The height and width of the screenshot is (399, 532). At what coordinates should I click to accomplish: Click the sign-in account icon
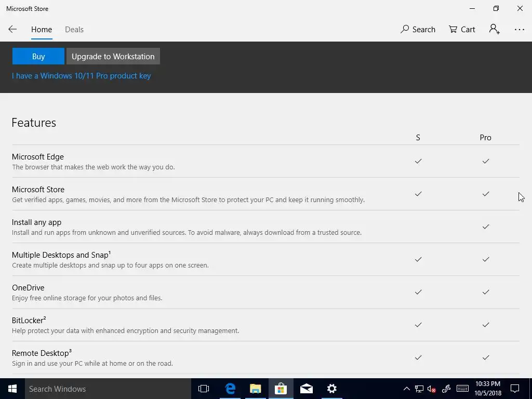[495, 29]
